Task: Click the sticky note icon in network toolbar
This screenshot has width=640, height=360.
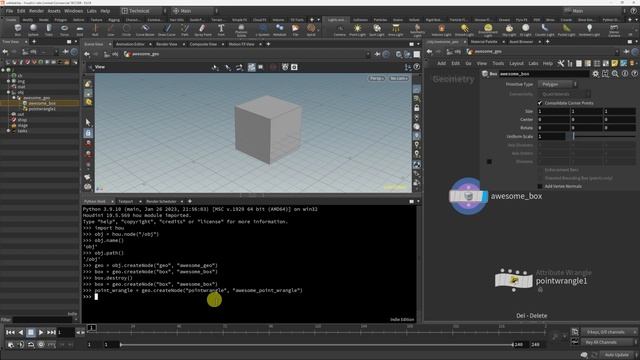Action: (615, 64)
